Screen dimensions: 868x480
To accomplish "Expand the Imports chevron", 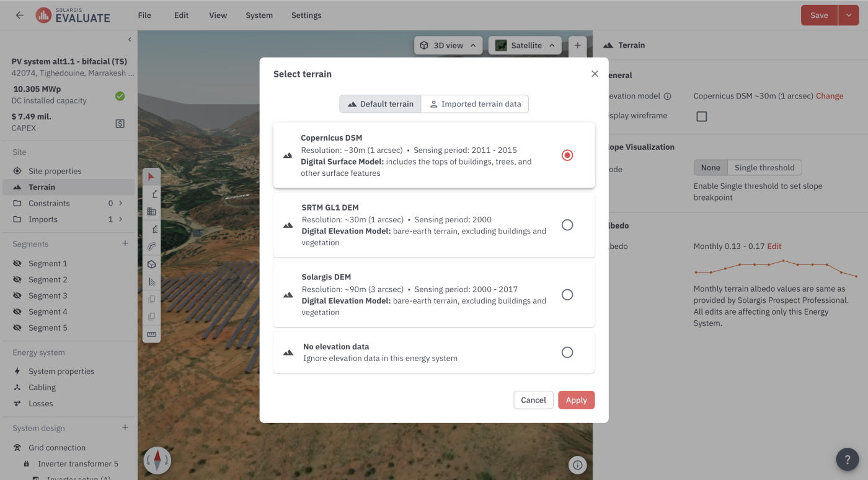I will [120, 219].
